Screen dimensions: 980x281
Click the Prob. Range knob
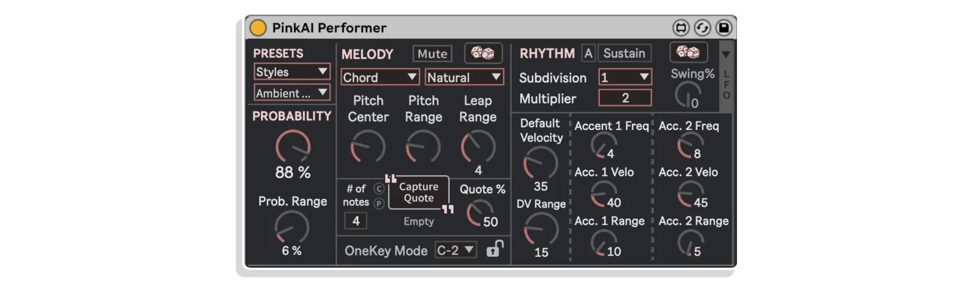(292, 227)
